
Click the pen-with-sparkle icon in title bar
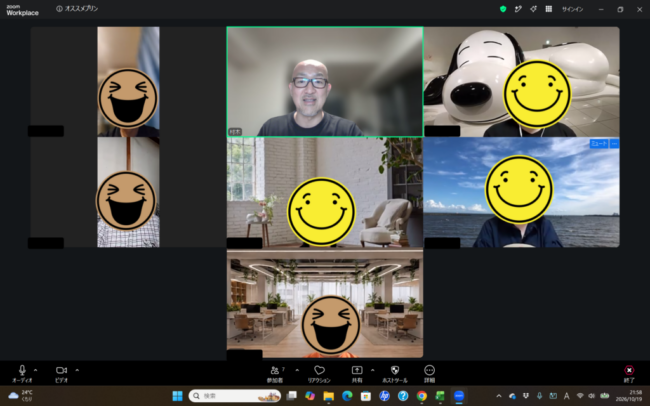[518, 9]
